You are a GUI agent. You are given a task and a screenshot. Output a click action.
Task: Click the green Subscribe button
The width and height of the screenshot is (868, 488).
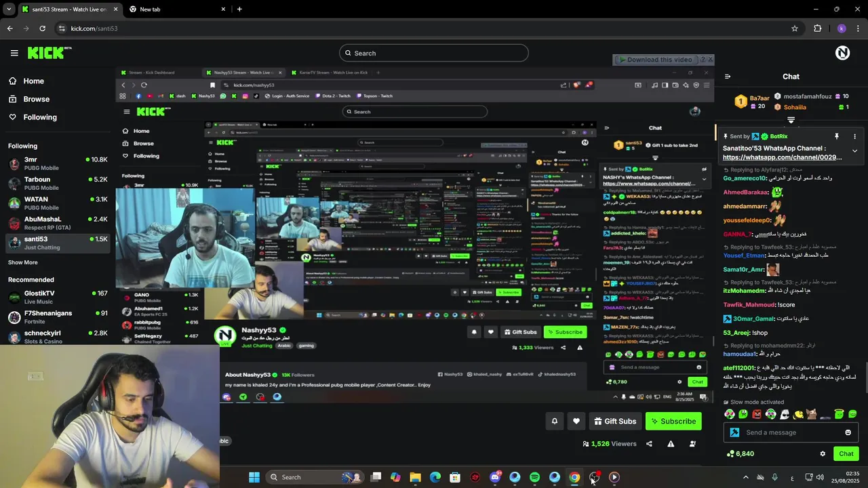(673, 421)
